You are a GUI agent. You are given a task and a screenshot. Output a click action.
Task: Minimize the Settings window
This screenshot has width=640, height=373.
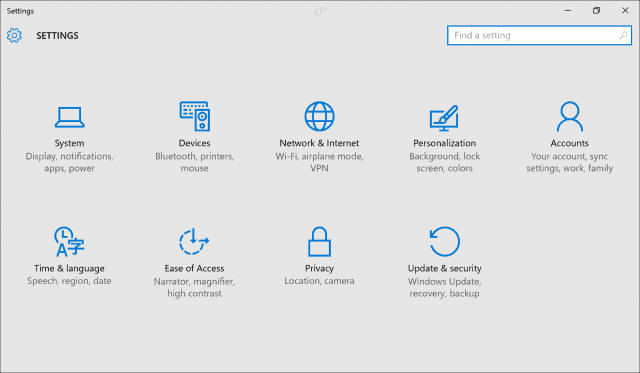click(568, 11)
